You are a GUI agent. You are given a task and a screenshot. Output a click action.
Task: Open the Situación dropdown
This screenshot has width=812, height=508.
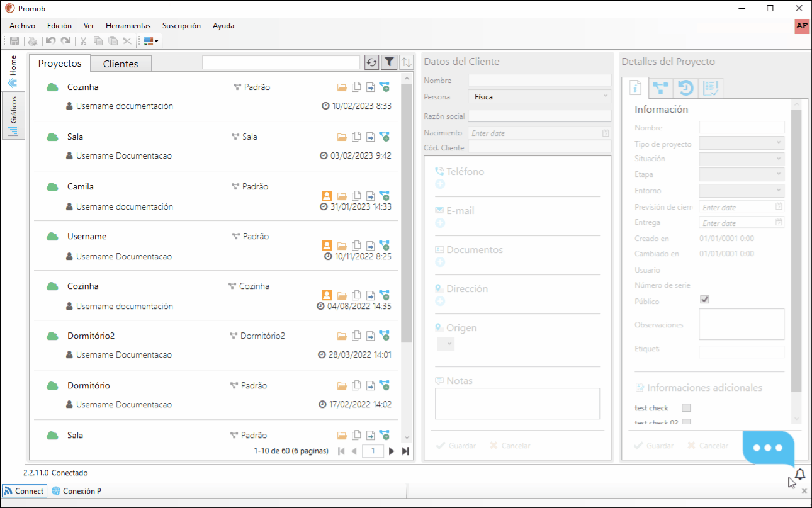click(742, 159)
